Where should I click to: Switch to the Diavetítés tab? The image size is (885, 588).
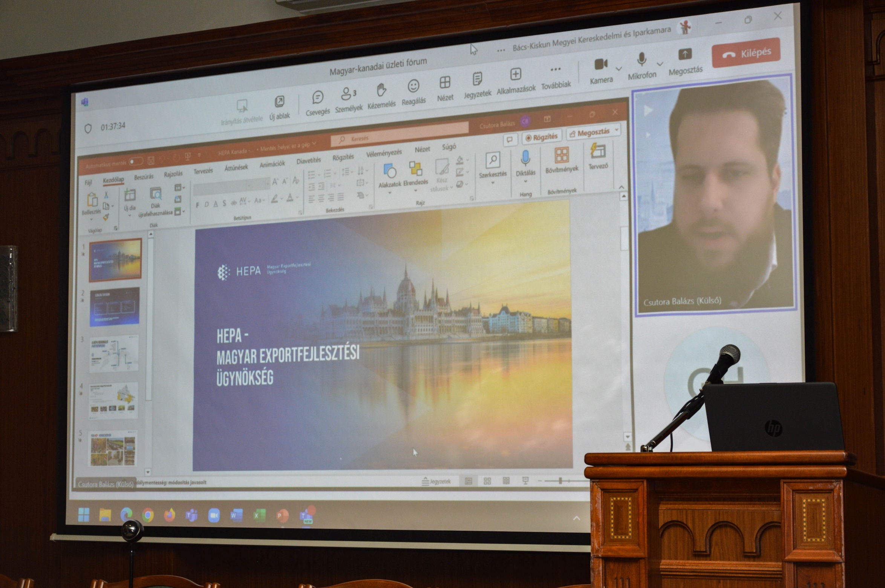pos(309,160)
